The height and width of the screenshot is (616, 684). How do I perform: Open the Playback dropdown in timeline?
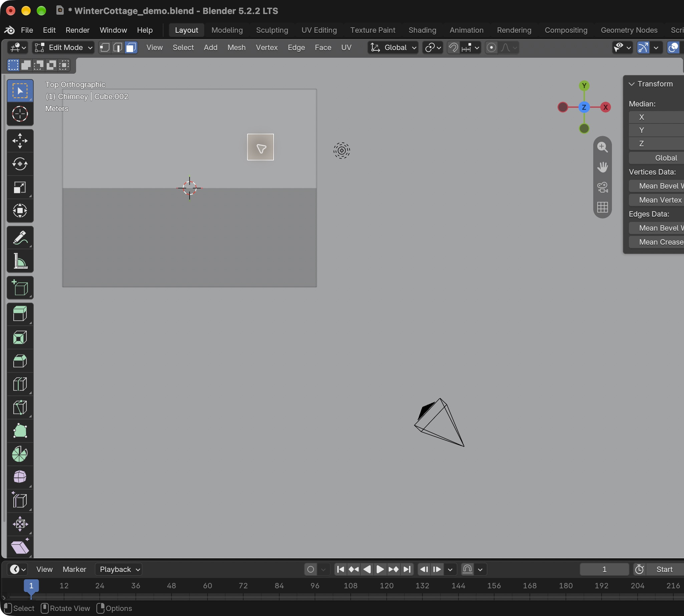click(x=118, y=570)
